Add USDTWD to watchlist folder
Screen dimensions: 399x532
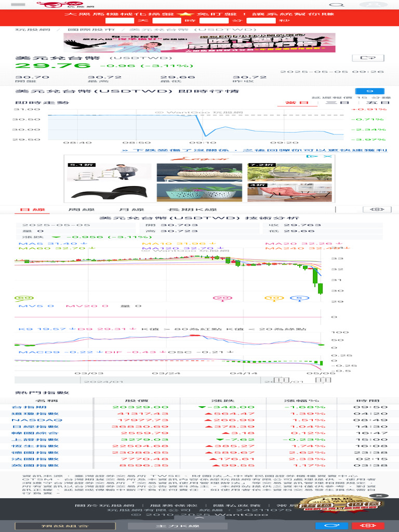(x=368, y=58)
